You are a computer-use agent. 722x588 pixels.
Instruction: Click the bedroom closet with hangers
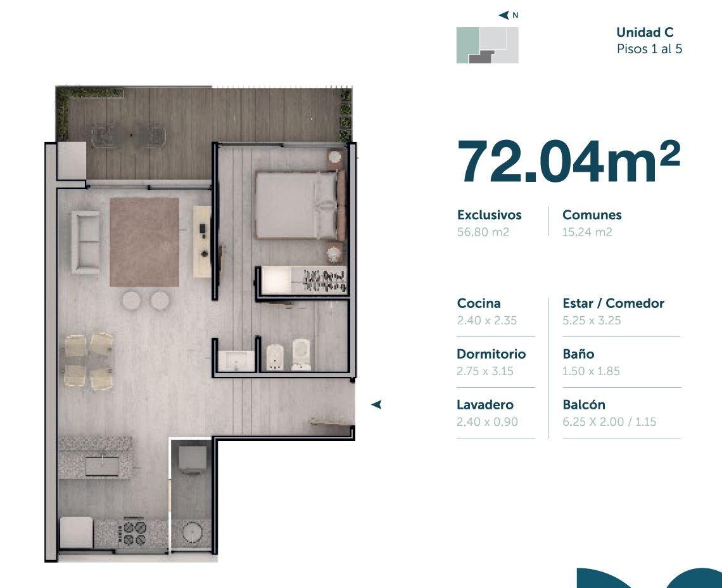[x=303, y=279]
